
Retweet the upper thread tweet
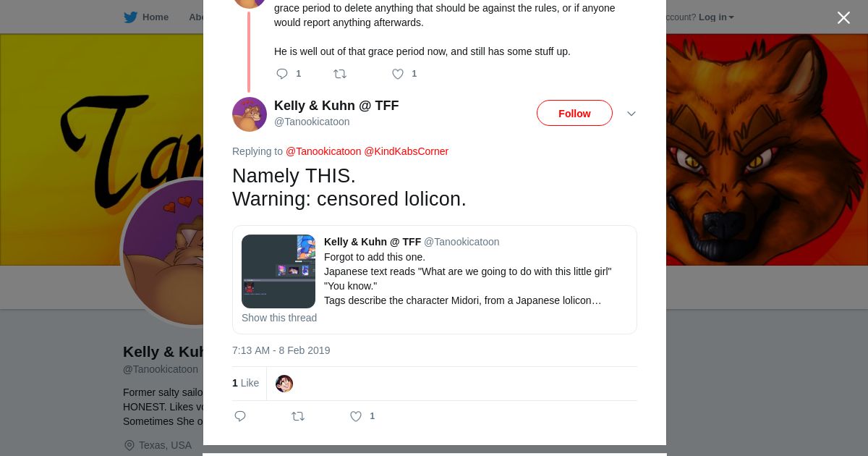pos(339,74)
